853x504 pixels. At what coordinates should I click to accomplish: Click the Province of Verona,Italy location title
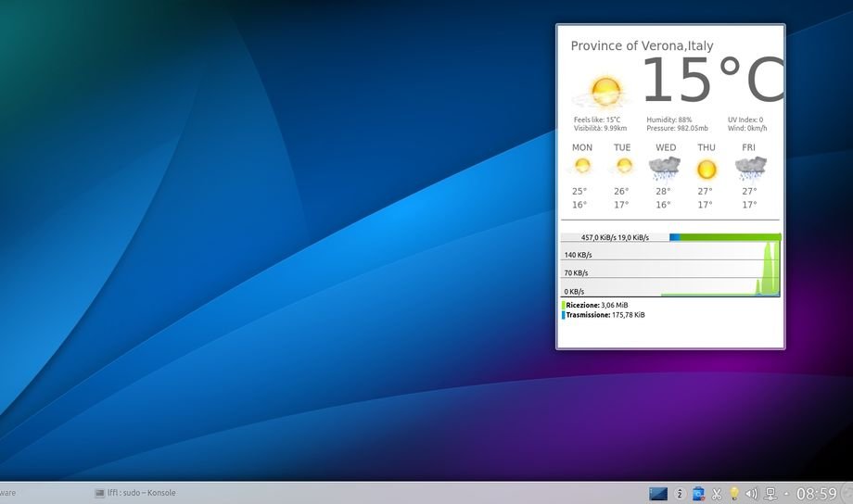(x=642, y=45)
